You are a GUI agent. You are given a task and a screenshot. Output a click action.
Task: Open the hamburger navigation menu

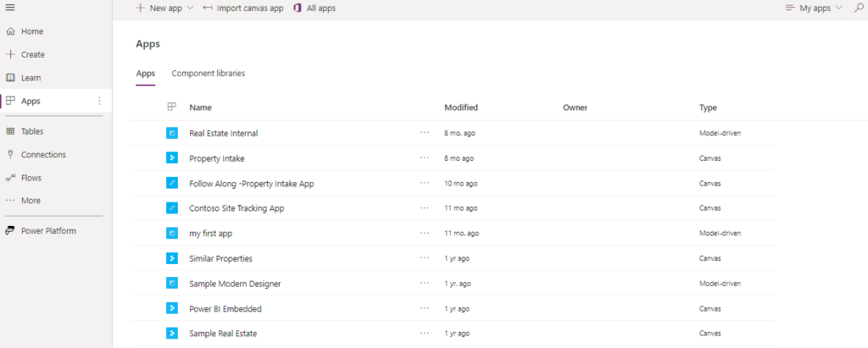10,7
